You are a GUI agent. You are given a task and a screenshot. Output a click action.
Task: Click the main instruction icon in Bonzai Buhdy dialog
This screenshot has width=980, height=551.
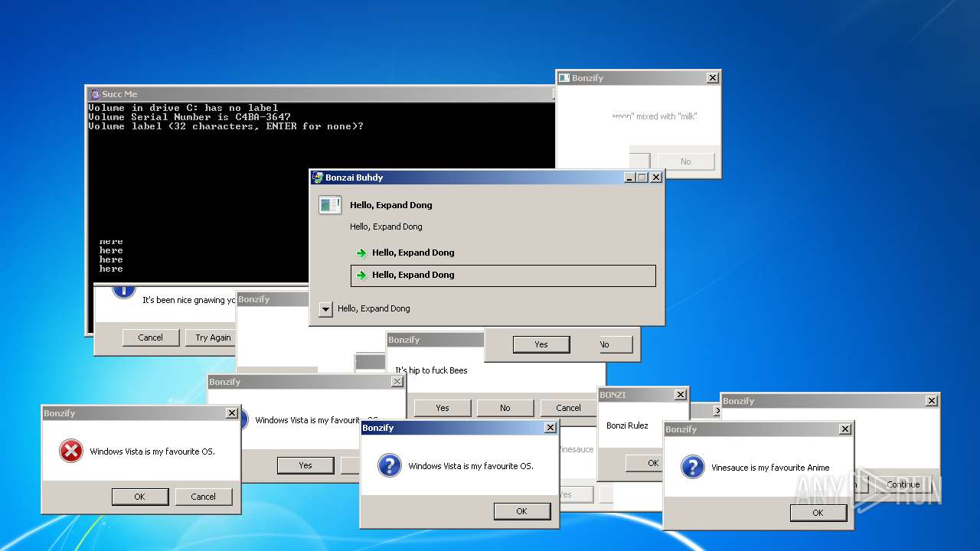[x=330, y=205]
